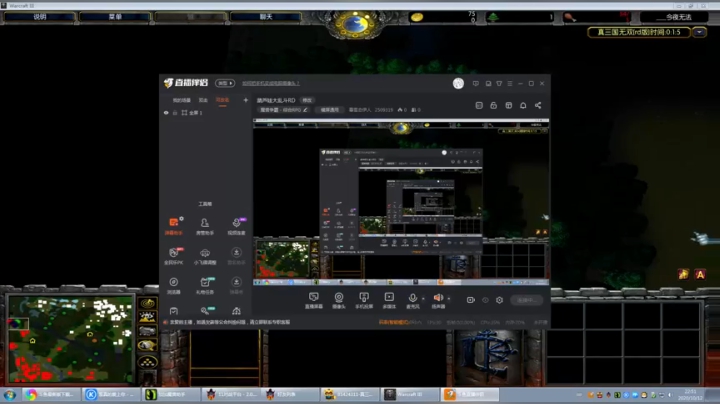Open the streaming companion taskbar item
The image size is (720, 404).
pos(470,394)
